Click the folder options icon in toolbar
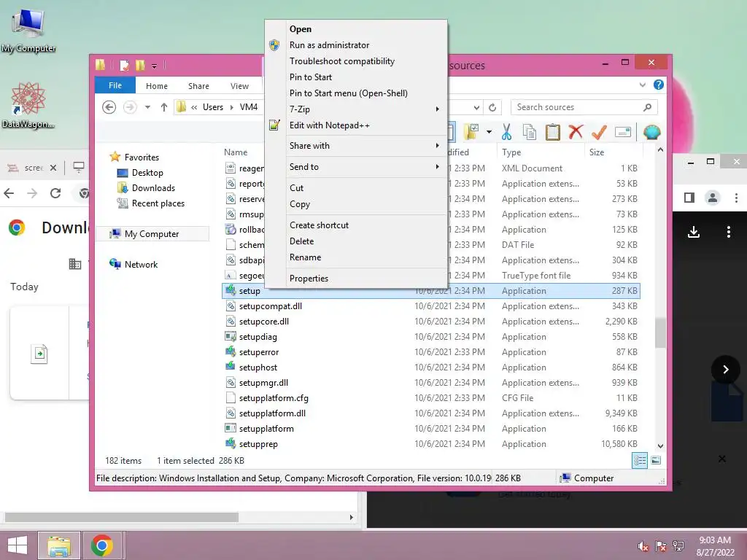The width and height of the screenshot is (747, 560). coord(472,132)
